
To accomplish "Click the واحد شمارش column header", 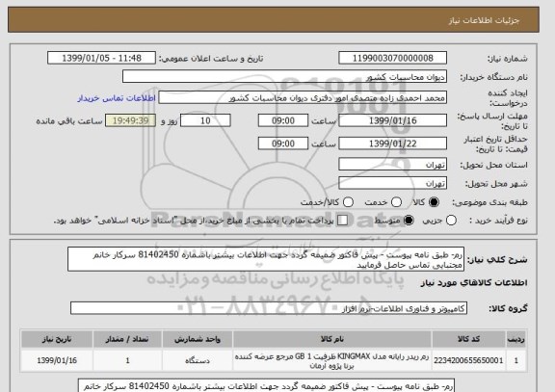I will (198, 339).
